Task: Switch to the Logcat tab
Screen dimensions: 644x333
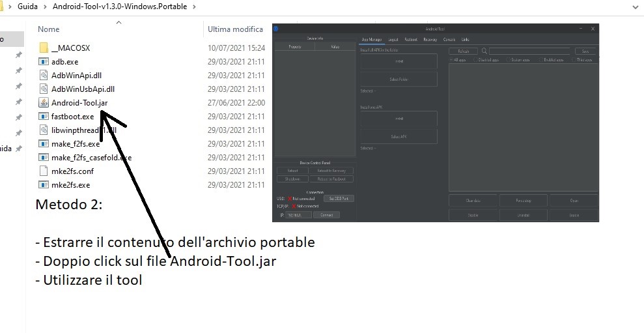Action: (x=393, y=40)
